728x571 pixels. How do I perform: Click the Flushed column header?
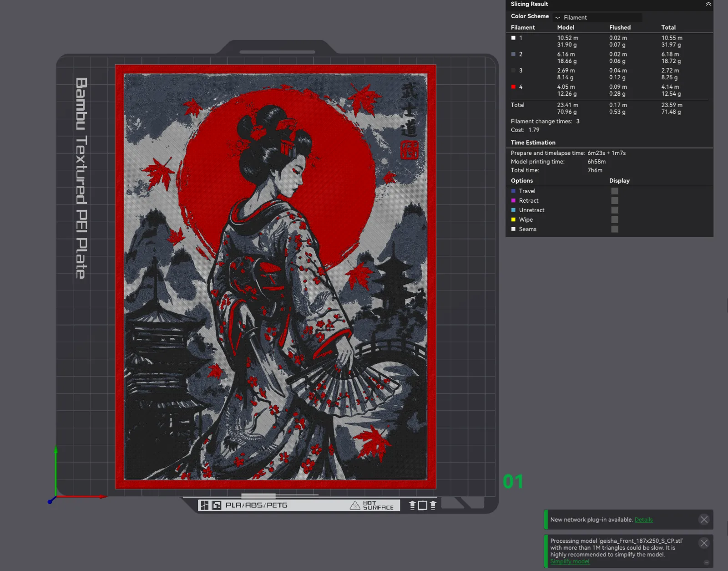click(x=620, y=27)
